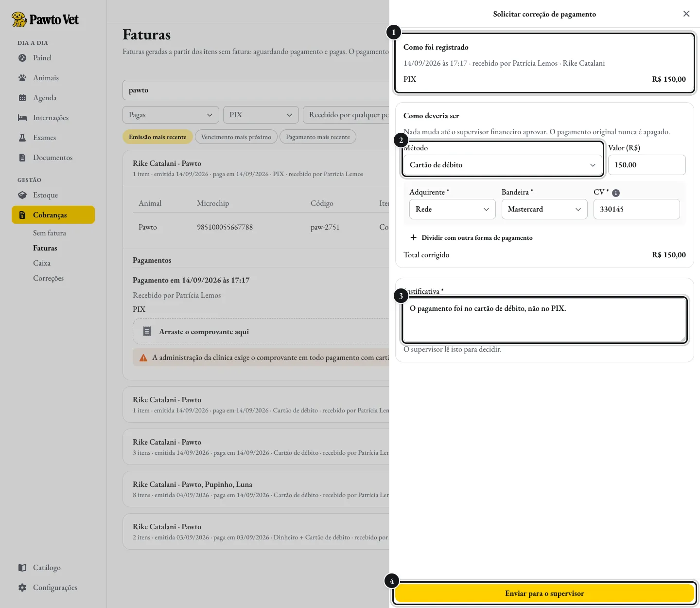Click the Animais paw icon
This screenshot has height=608, width=700.
click(22, 78)
